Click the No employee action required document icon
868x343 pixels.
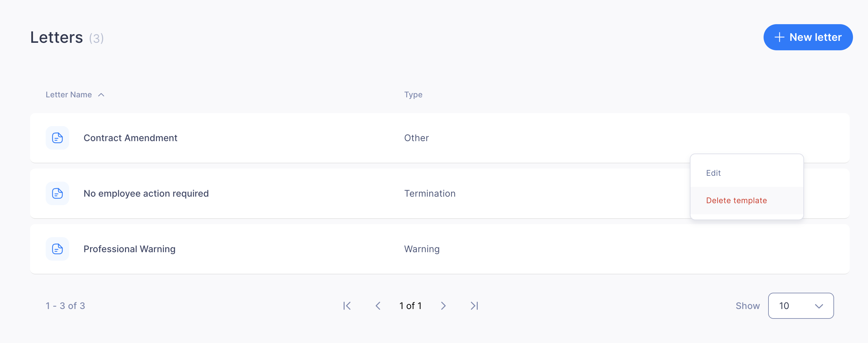[x=57, y=194]
